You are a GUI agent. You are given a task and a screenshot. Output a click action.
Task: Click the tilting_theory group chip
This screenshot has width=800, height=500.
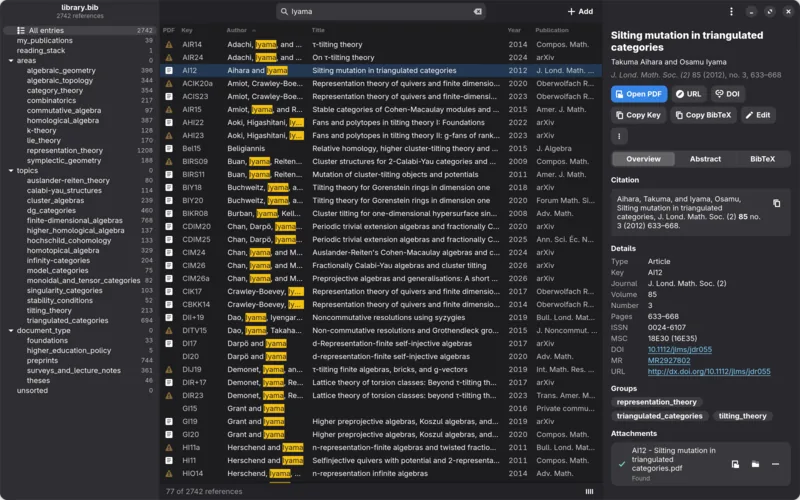742,416
